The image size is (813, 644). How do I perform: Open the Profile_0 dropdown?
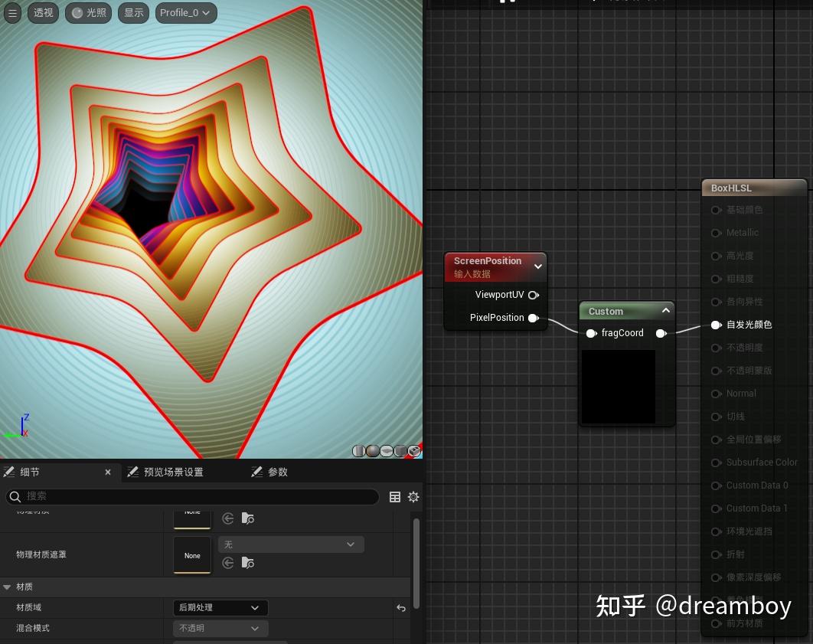point(186,13)
